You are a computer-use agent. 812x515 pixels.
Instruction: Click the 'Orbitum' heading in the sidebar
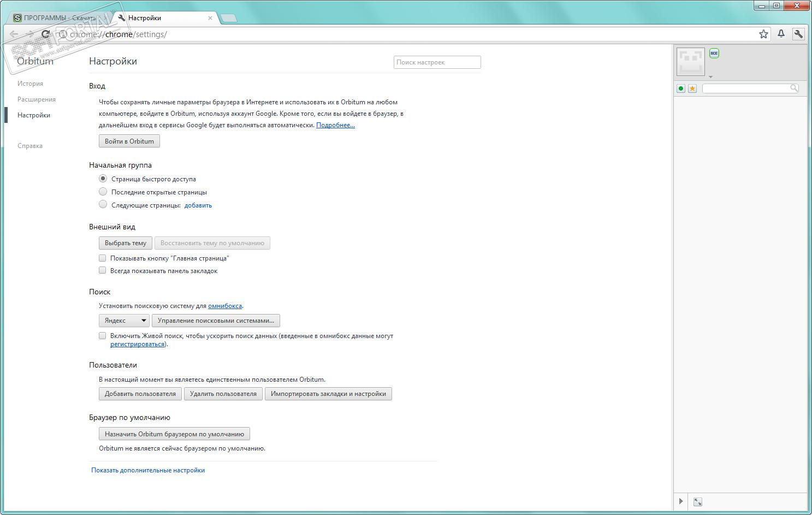[x=35, y=61]
